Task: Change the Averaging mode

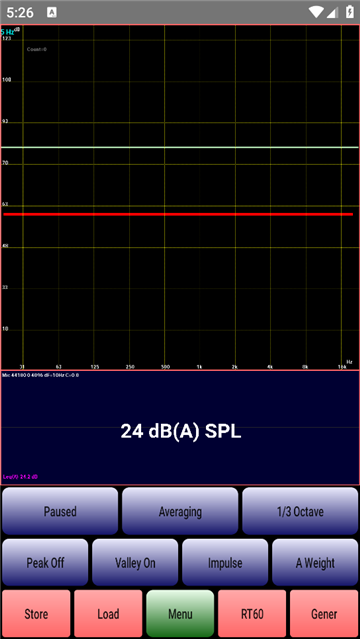Action: pyautogui.click(x=180, y=511)
